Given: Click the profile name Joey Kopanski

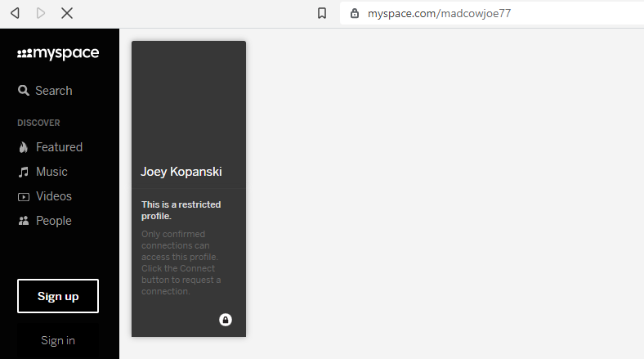Looking at the screenshot, I should click(181, 172).
